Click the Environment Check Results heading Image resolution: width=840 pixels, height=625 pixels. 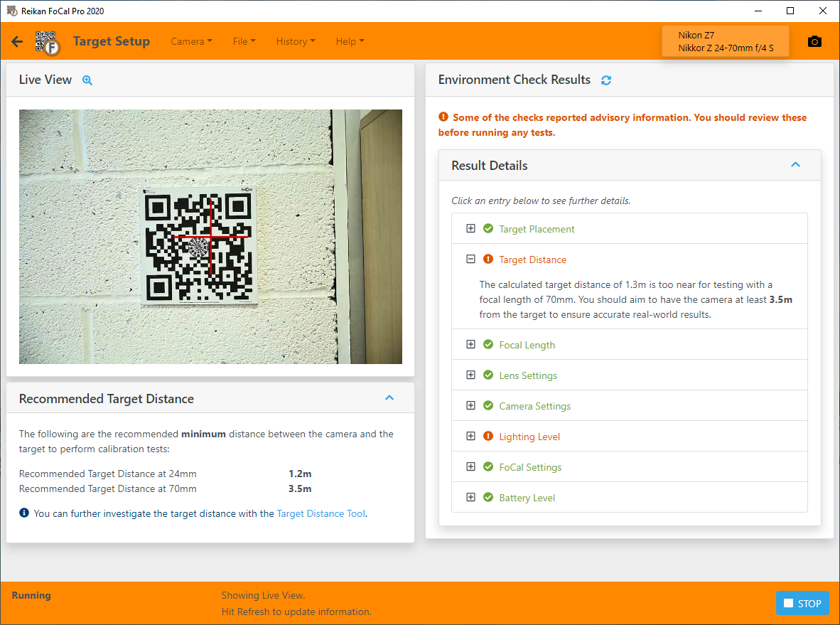[x=515, y=80]
